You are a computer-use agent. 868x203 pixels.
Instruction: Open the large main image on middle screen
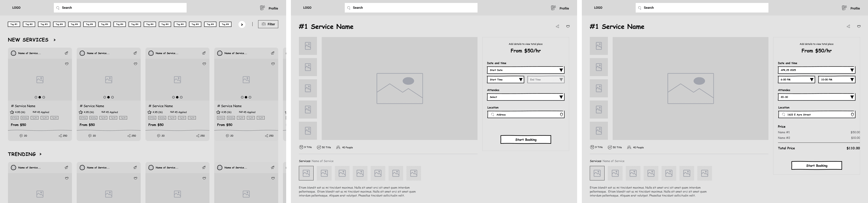(399, 88)
